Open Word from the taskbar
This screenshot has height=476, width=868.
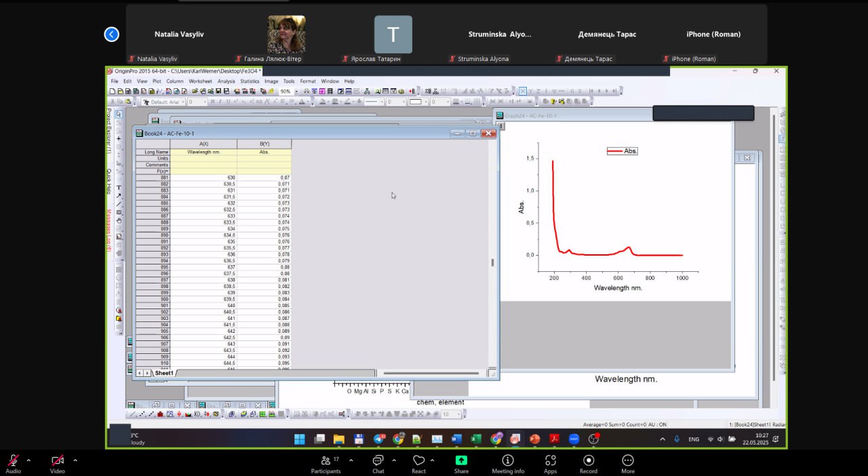[456, 439]
